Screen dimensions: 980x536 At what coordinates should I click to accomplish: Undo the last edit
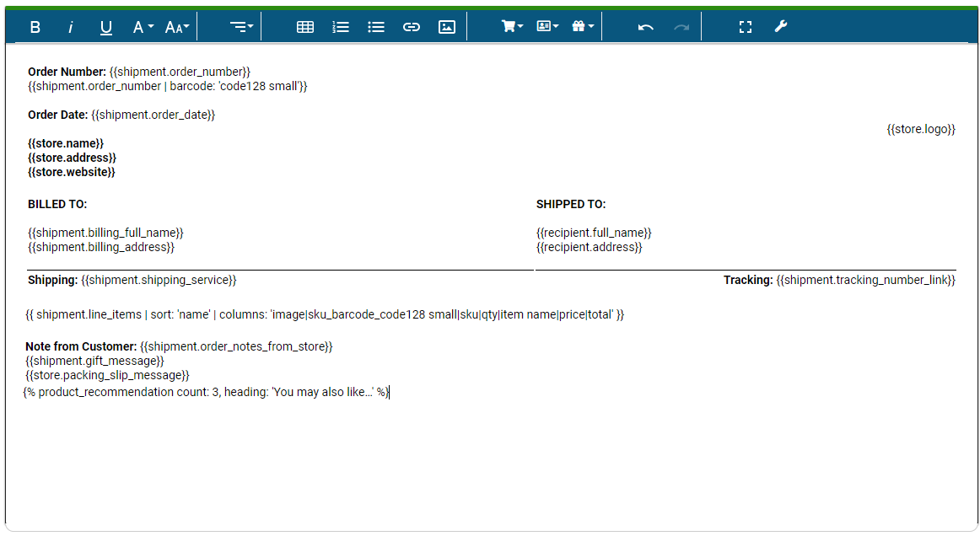click(x=646, y=27)
